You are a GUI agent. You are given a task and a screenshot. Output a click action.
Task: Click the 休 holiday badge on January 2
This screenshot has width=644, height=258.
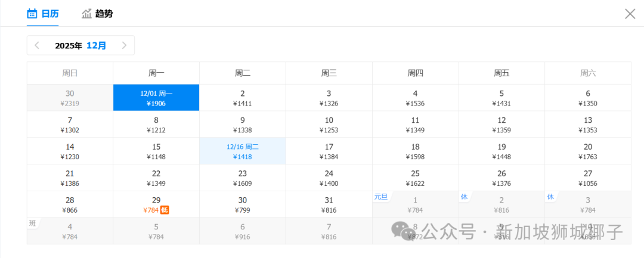coord(464,197)
